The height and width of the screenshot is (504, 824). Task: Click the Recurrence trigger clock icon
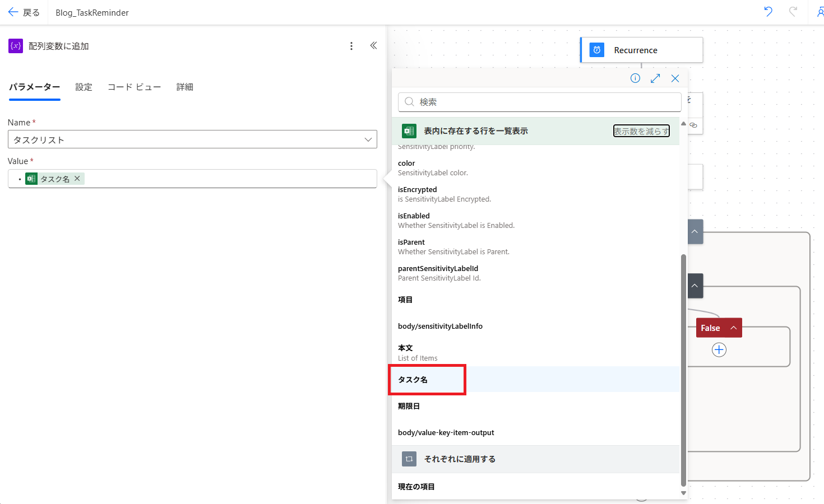597,50
